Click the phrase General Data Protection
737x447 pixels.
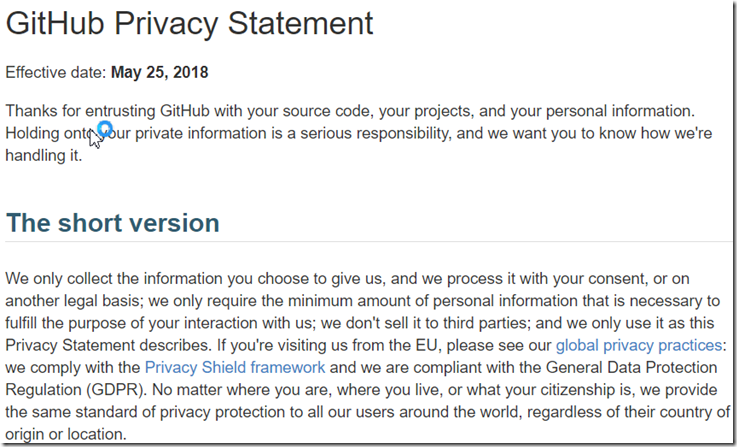click(631, 368)
